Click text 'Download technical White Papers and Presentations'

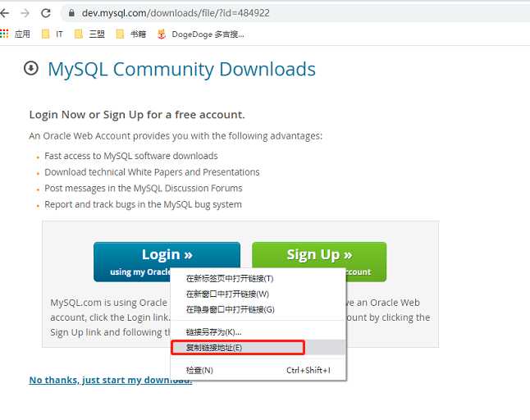point(152,172)
